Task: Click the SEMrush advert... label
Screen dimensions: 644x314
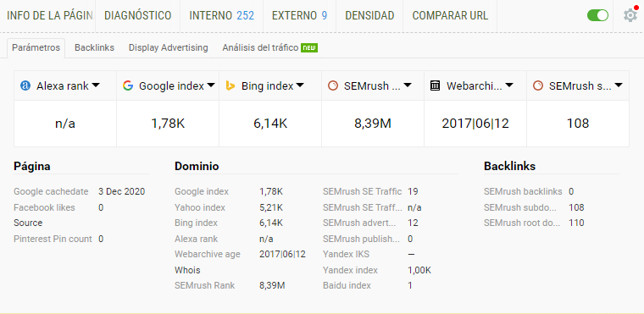Action: click(x=359, y=223)
